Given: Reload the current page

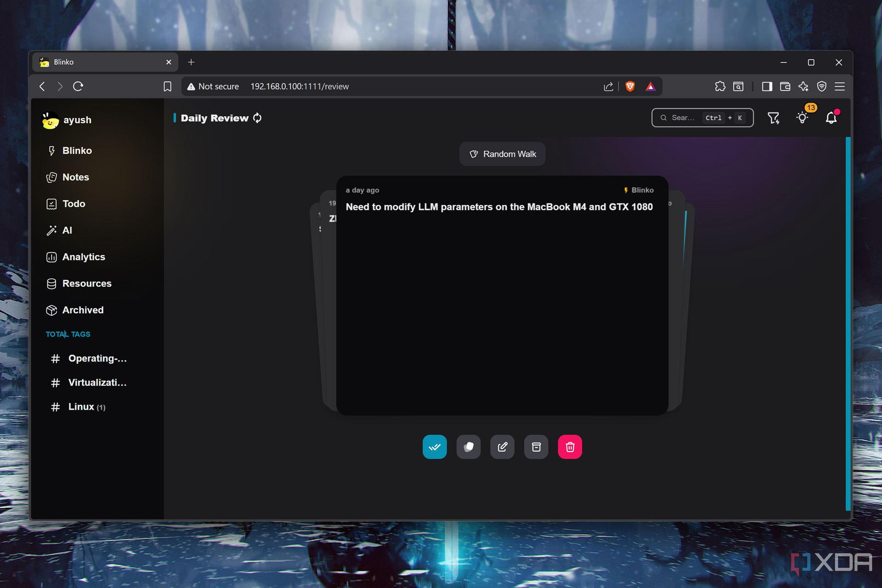Looking at the screenshot, I should pos(78,86).
